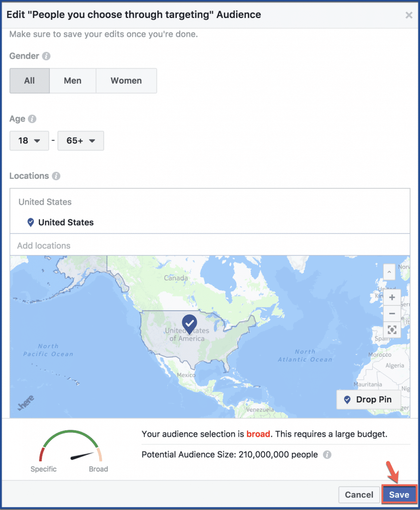Click the Potential Audience Size info icon
The width and height of the screenshot is (420, 510).
click(327, 455)
